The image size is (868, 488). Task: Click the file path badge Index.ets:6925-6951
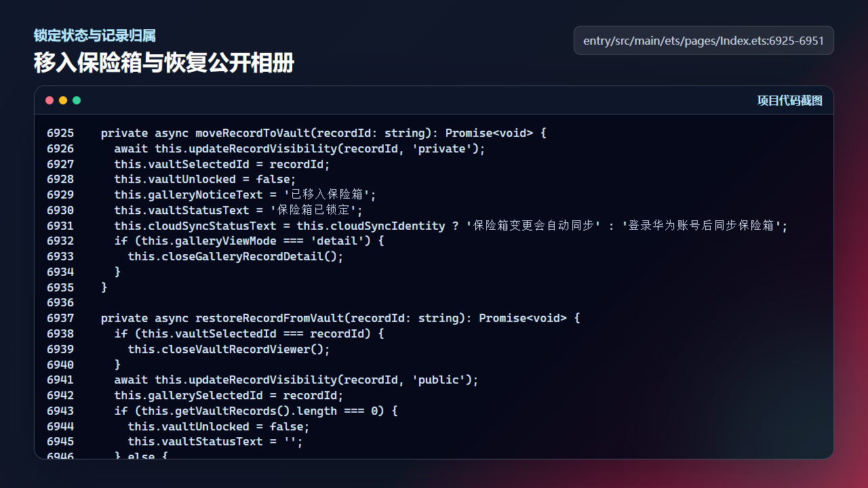pyautogui.click(x=703, y=41)
